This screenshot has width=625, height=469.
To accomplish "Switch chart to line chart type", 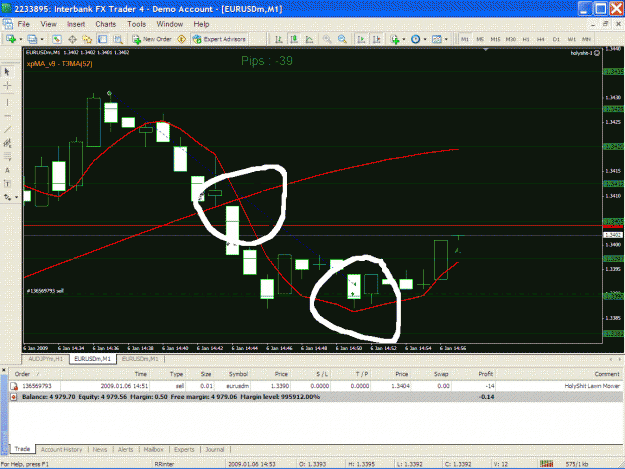I will coord(309,39).
